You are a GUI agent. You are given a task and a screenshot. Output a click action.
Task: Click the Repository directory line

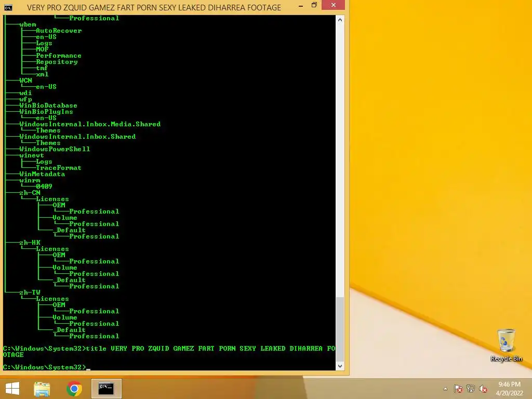[57, 62]
